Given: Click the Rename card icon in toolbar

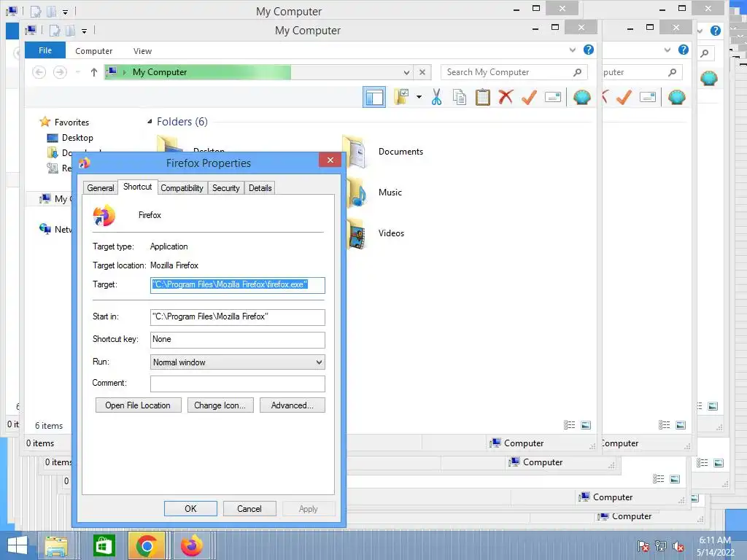Looking at the screenshot, I should coord(553,97).
